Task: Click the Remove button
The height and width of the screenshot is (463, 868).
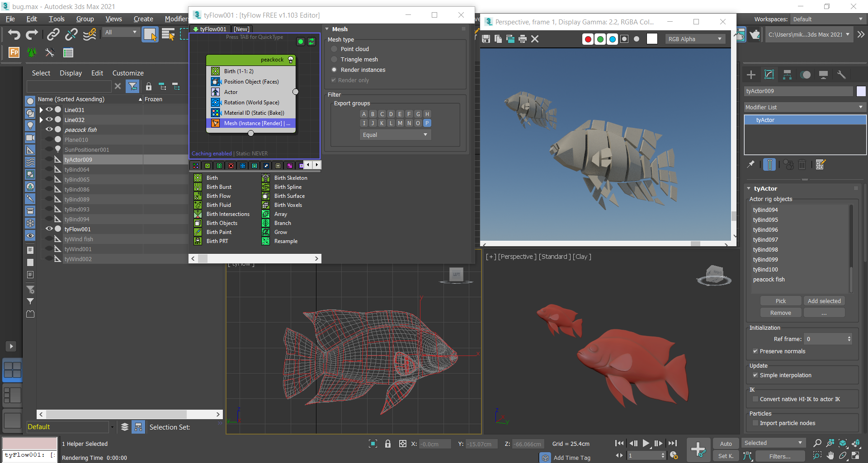Action: (781, 313)
